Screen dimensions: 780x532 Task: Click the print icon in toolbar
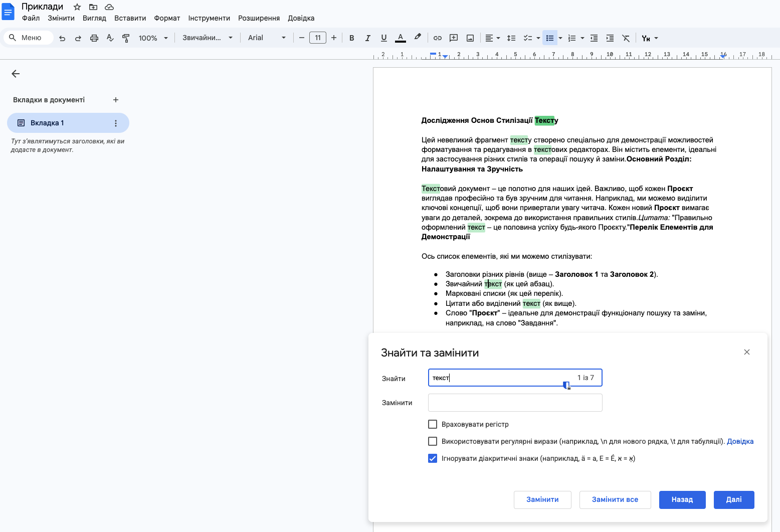coord(94,38)
